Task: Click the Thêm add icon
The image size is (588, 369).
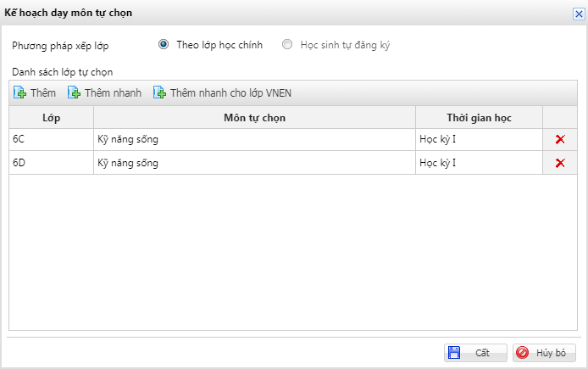Action: point(20,92)
